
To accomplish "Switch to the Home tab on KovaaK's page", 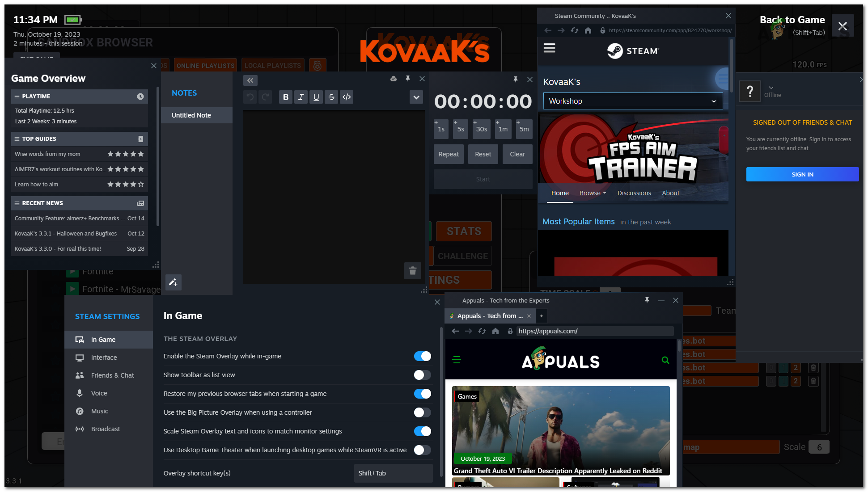I will tap(560, 193).
